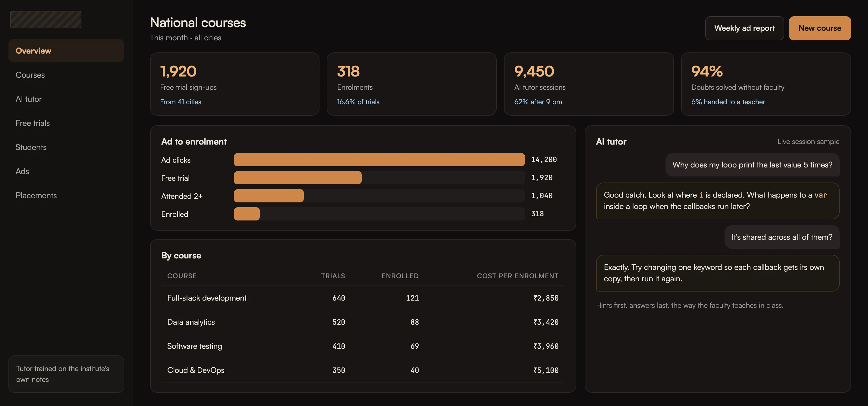Open the Overview section in sidebar
This screenshot has height=406, width=868.
66,51
